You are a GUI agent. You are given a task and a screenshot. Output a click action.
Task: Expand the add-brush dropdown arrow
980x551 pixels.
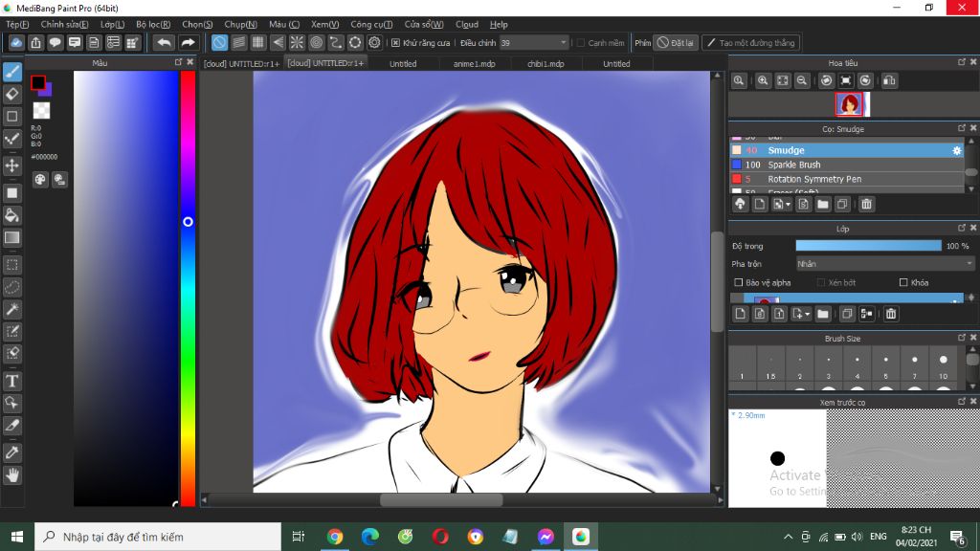pyautogui.click(x=788, y=205)
